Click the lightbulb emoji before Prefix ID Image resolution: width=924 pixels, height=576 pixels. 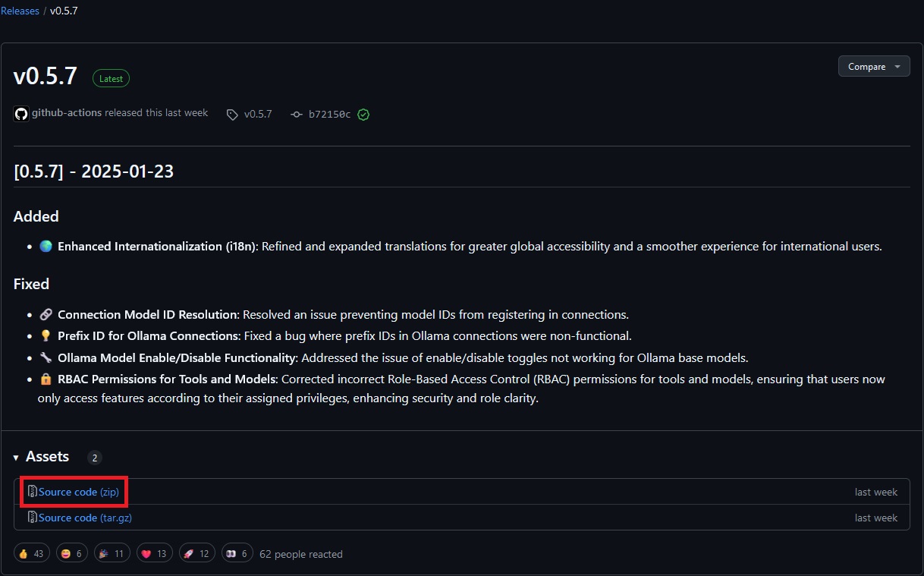(x=46, y=335)
